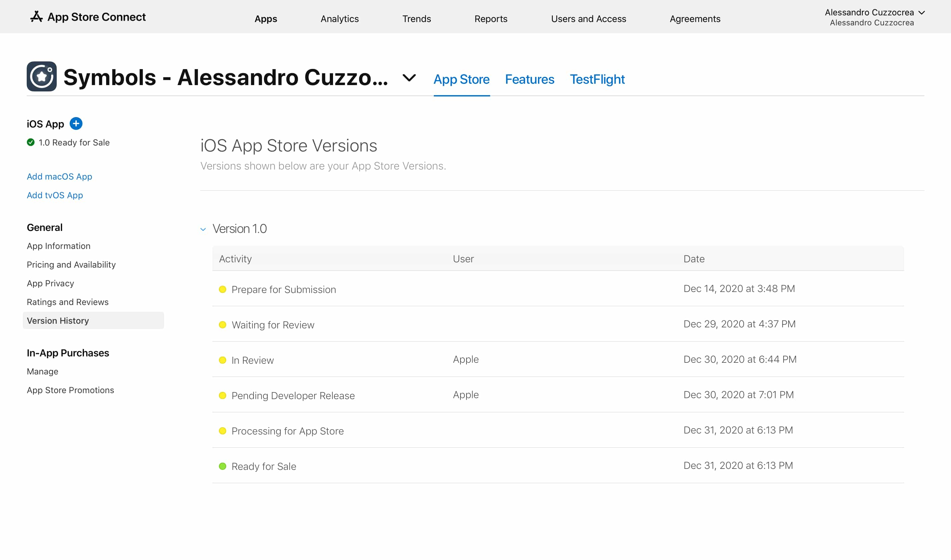
Task: Click the green Ready for Sale status icon
Action: point(223,466)
